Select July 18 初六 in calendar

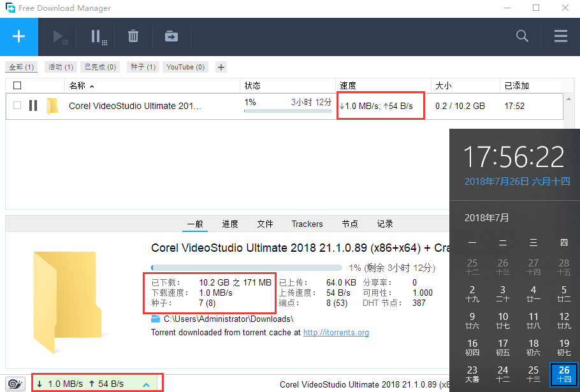click(x=533, y=347)
